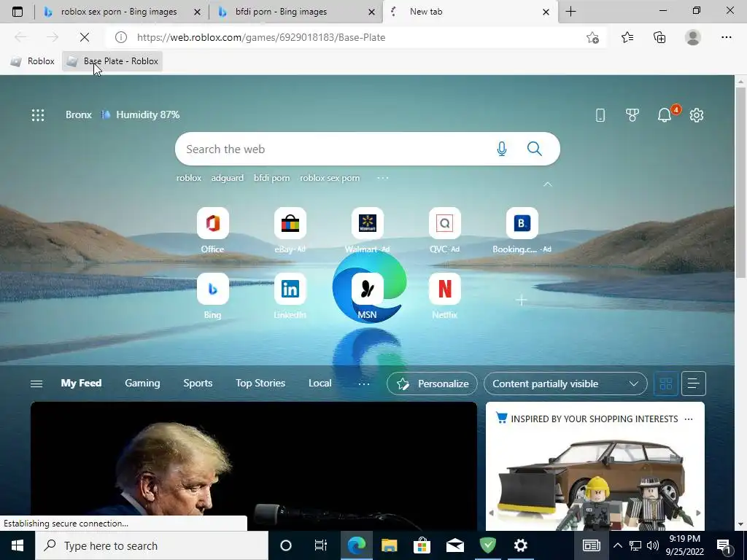Add this page to favorites

click(592, 37)
